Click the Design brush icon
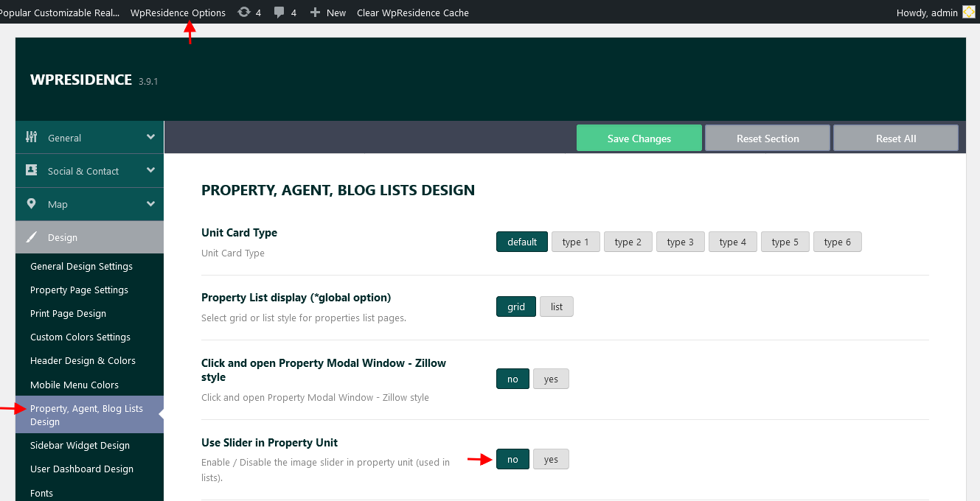This screenshot has width=980, height=501. coord(31,237)
